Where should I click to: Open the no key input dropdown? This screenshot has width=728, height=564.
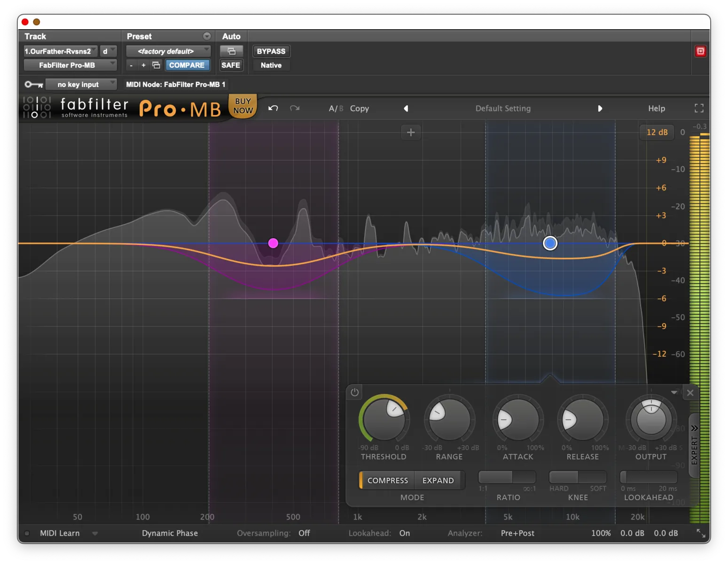click(81, 84)
